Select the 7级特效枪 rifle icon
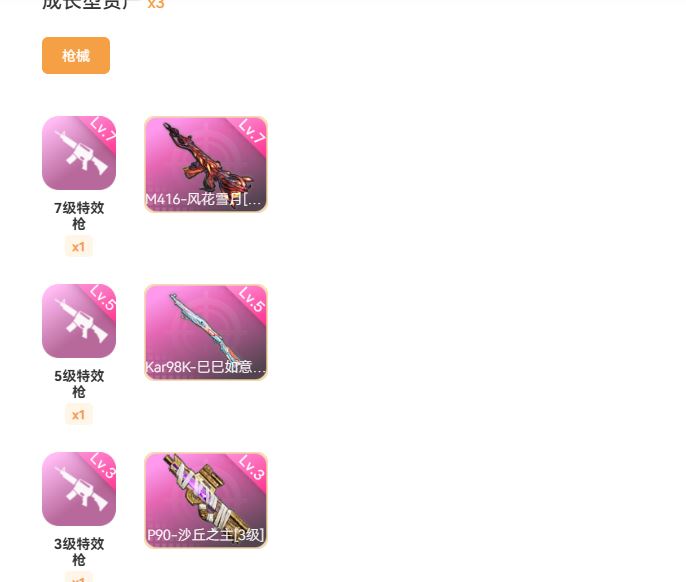 79,153
